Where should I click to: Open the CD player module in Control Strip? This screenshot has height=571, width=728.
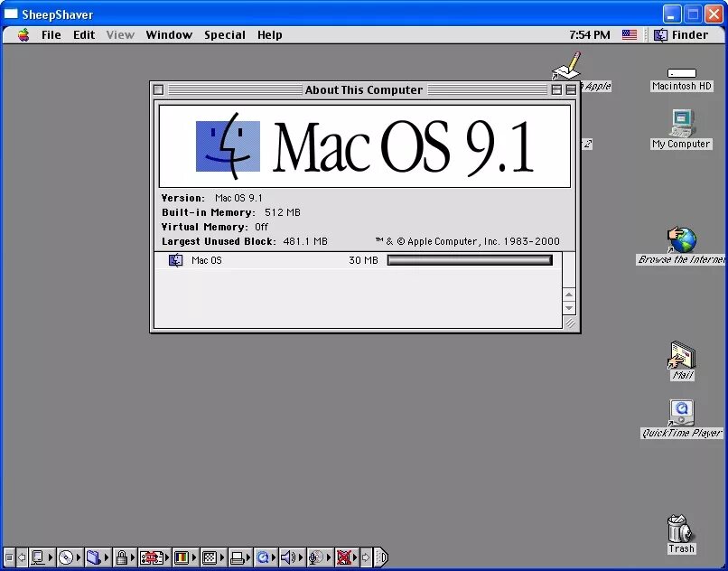[x=65, y=557]
